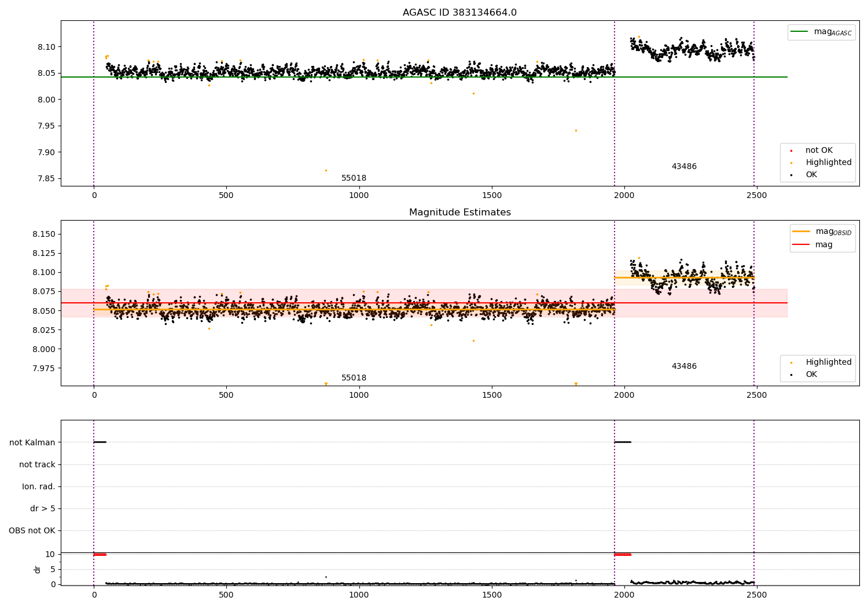The height and width of the screenshot is (608, 868).
Task: Click the 'not Kalman' y-axis label
Action: click(32, 442)
